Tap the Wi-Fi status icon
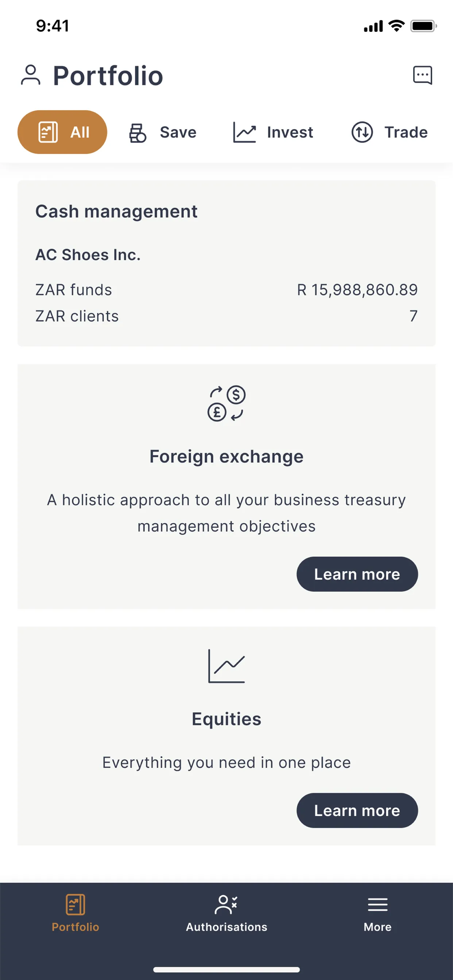Image resolution: width=453 pixels, height=980 pixels. tap(396, 26)
